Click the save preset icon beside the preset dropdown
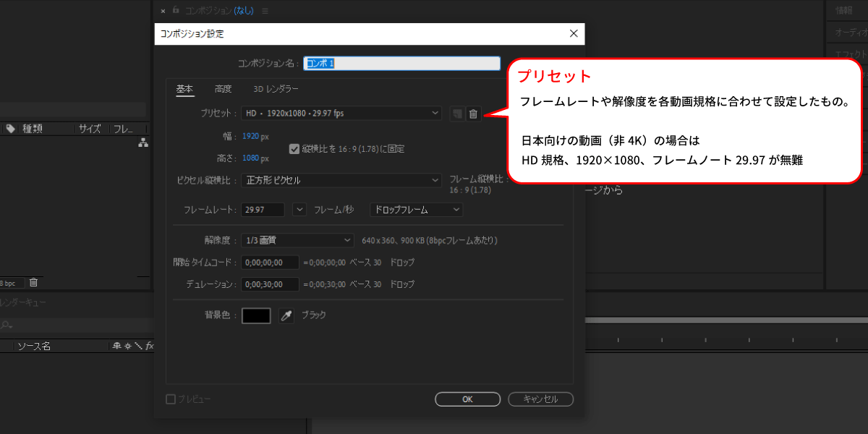Viewport: 868px width, 434px height. pos(457,114)
